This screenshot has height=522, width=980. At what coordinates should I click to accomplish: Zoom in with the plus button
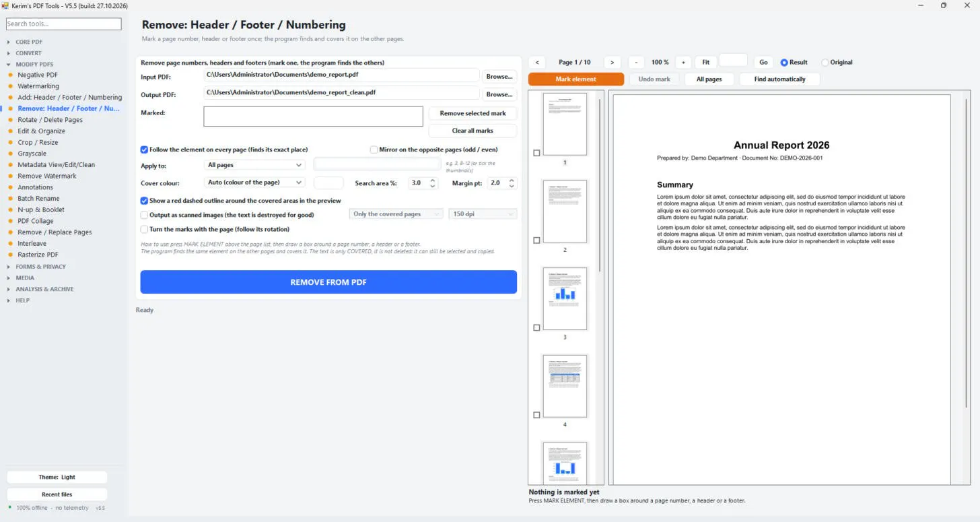pyautogui.click(x=683, y=62)
